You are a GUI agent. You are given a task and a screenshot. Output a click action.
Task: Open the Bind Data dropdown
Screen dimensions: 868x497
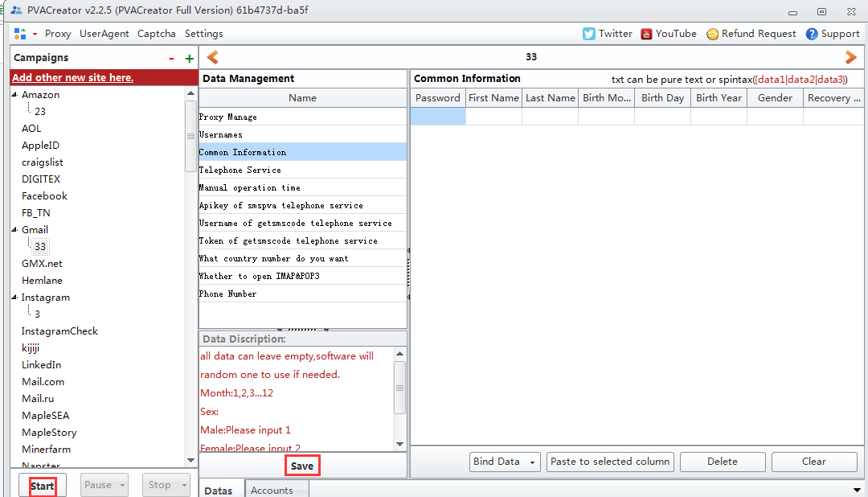pos(505,462)
